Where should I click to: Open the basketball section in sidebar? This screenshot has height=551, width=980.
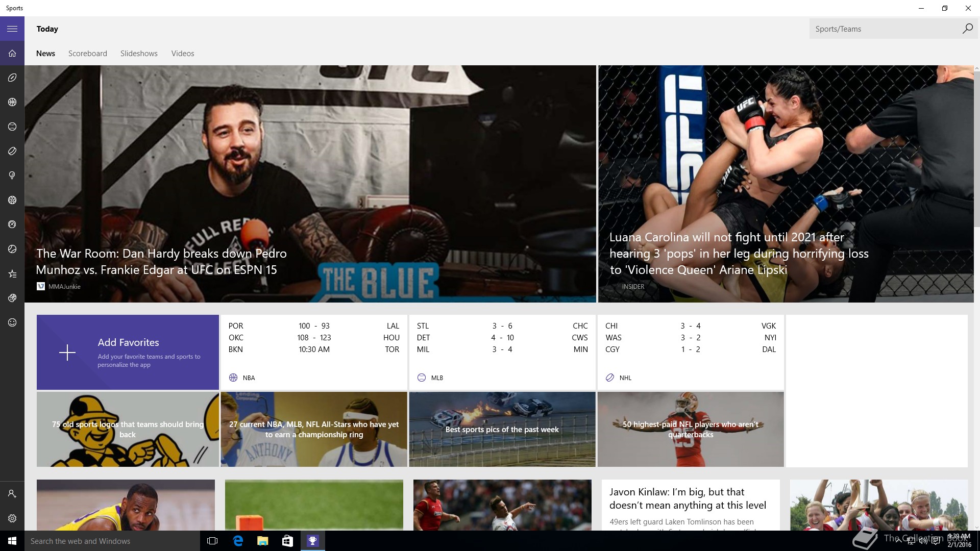[12, 102]
